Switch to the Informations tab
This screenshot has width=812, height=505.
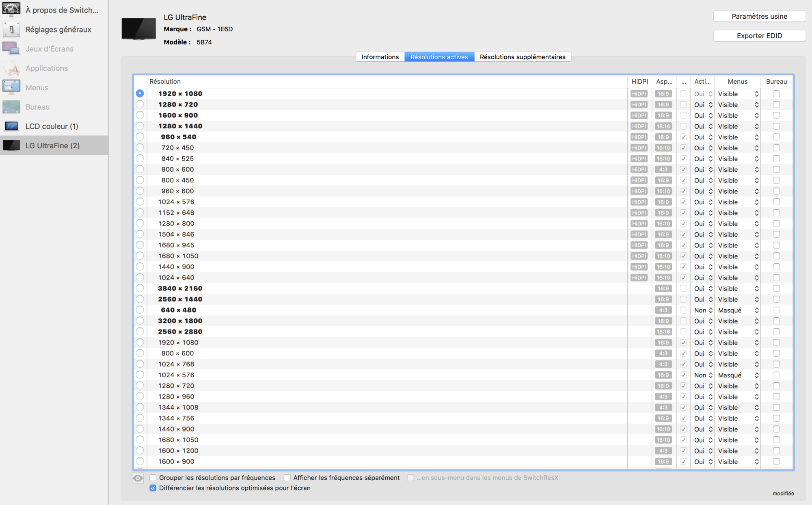click(380, 57)
